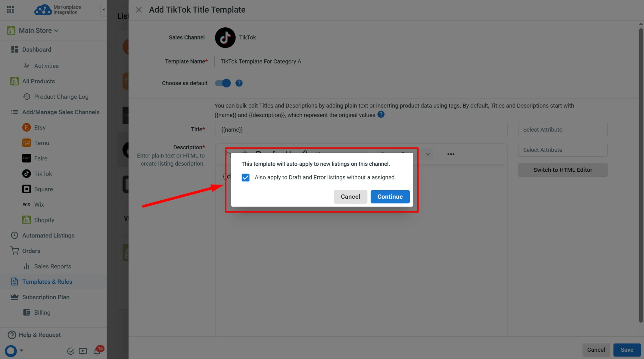Viewport: 644px width, 359px height.
Task: Uncheck Also apply to Draft and Error listings
Action: (246, 178)
